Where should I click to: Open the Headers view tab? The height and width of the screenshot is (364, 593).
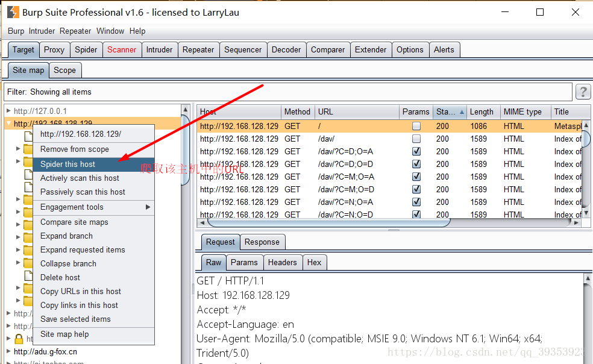tap(283, 262)
